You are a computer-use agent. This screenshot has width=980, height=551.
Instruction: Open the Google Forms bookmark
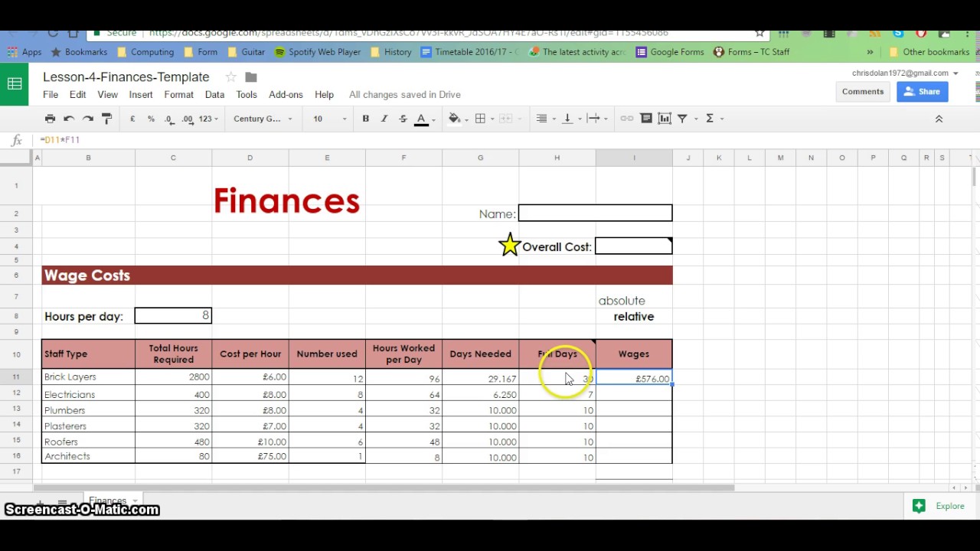(670, 52)
